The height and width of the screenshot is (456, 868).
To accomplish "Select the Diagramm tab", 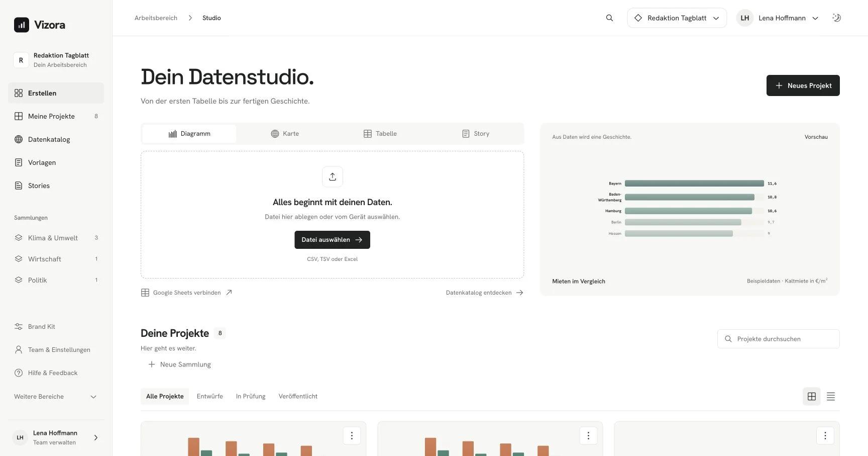I will coord(189,134).
